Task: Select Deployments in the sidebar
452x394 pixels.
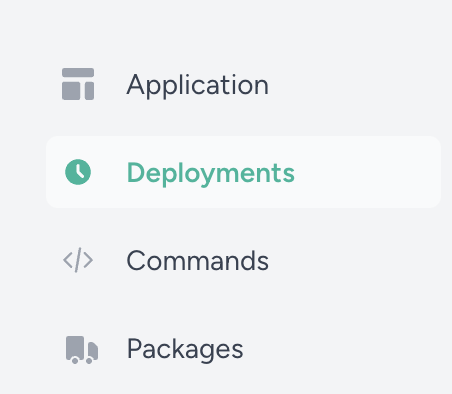Action: pyautogui.click(x=243, y=172)
